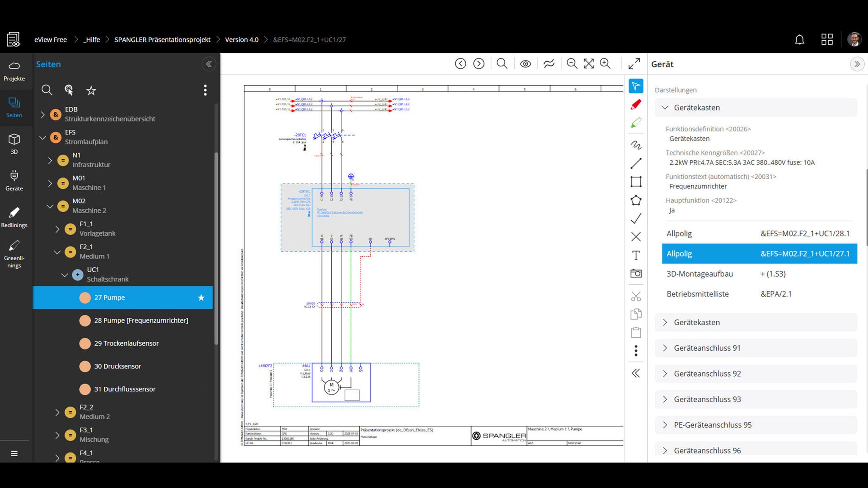The height and width of the screenshot is (488, 868).
Task: Open the Greenlinings section
Action: [14, 254]
